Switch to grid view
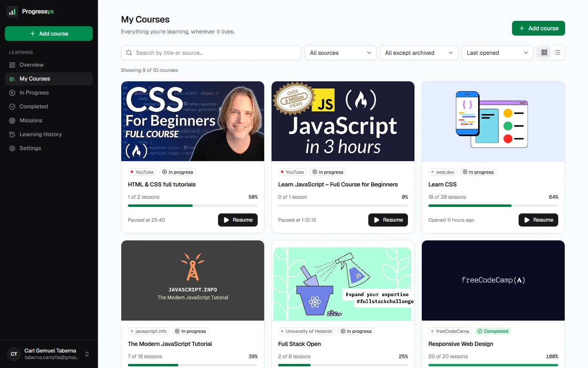This screenshot has width=588, height=368. 544,53
